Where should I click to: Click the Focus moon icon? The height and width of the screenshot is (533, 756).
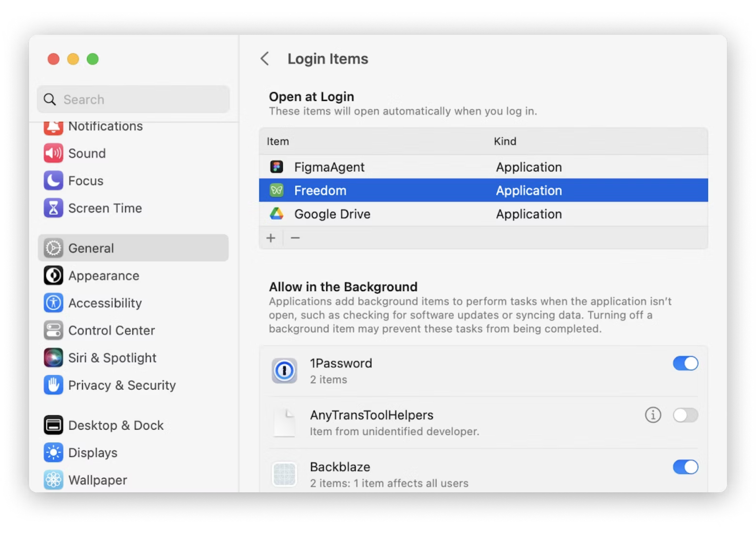tap(53, 181)
